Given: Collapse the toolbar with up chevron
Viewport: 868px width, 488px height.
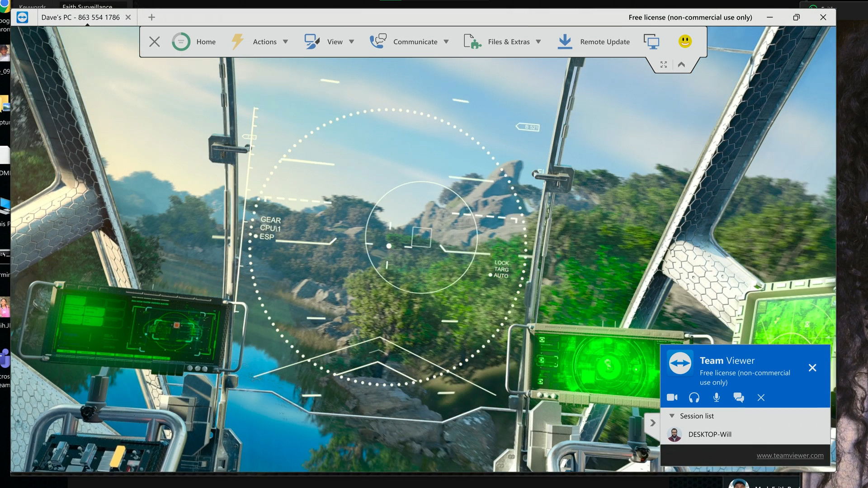Looking at the screenshot, I should tap(681, 65).
